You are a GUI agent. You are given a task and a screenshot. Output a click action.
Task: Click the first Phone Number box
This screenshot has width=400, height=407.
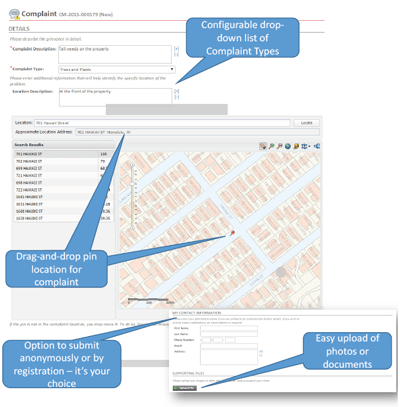click(206, 340)
